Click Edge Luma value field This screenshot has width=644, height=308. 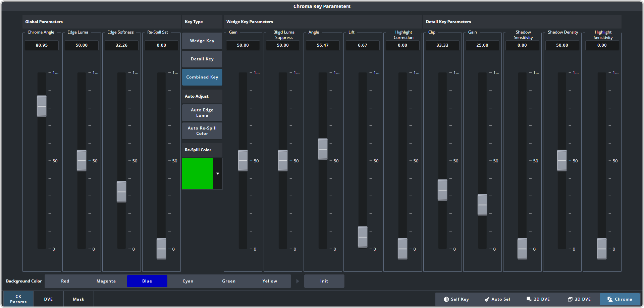point(82,45)
